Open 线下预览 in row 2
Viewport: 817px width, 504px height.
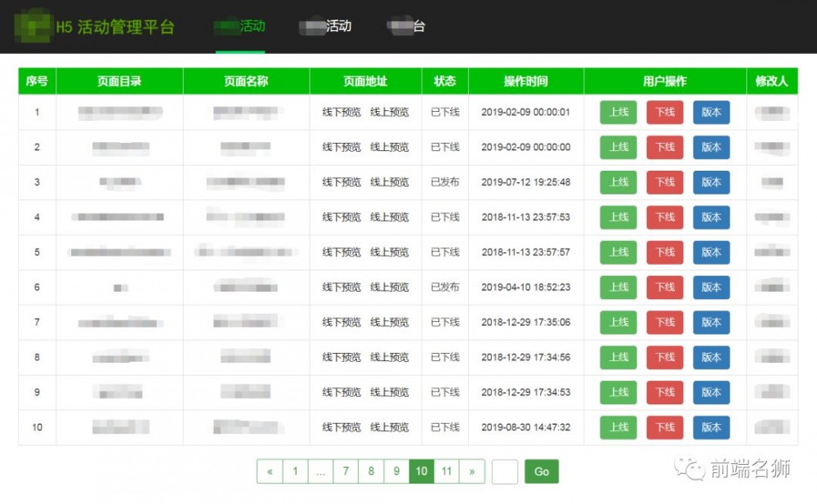point(342,147)
